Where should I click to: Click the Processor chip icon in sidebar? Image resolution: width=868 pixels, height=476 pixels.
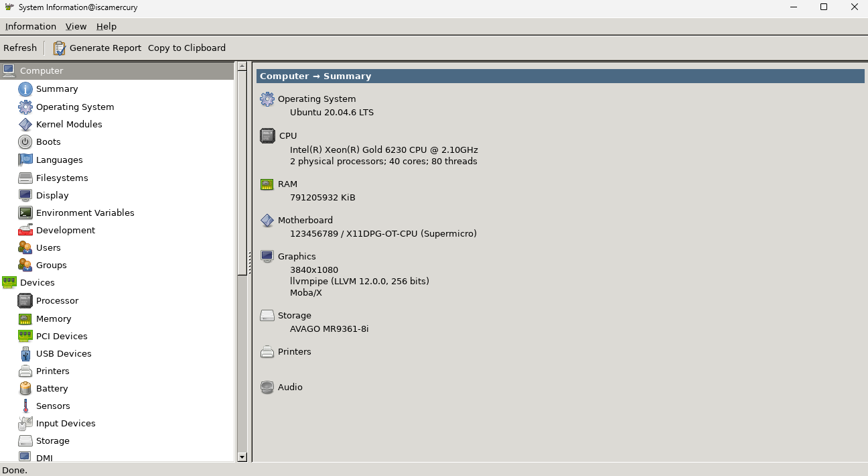(x=25, y=301)
